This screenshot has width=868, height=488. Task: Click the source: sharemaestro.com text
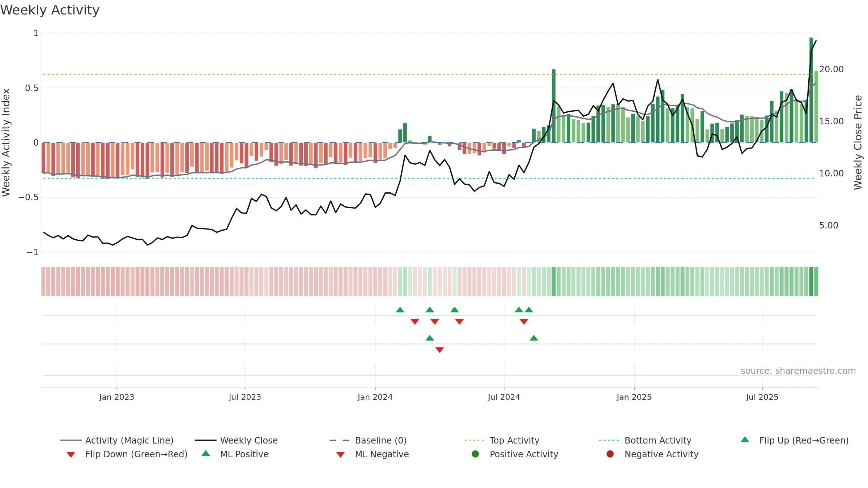click(798, 371)
